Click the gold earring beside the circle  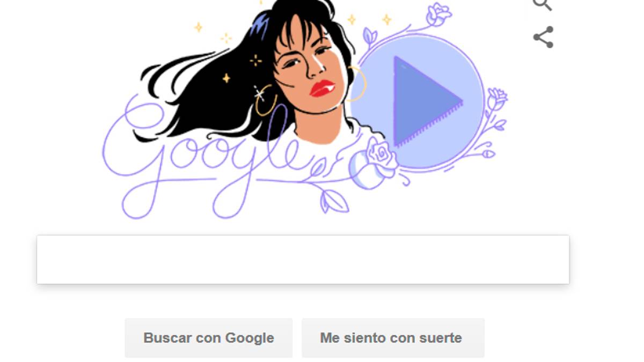(x=356, y=84)
